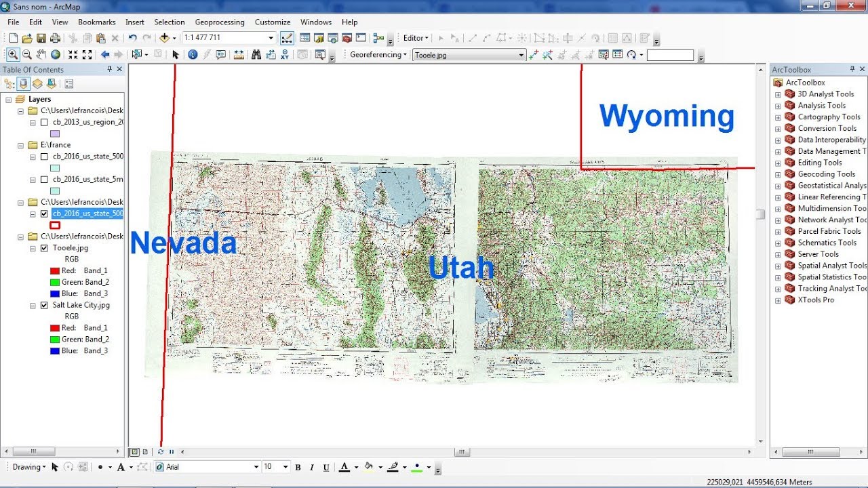Toggle cb_2013_us_region layer checkbox
The image size is (868, 488).
coord(45,123)
